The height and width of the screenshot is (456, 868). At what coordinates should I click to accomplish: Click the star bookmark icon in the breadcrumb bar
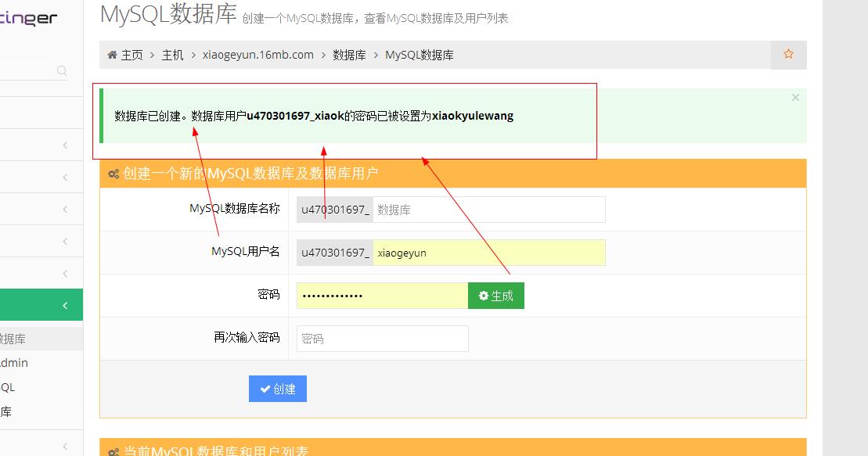(x=788, y=54)
